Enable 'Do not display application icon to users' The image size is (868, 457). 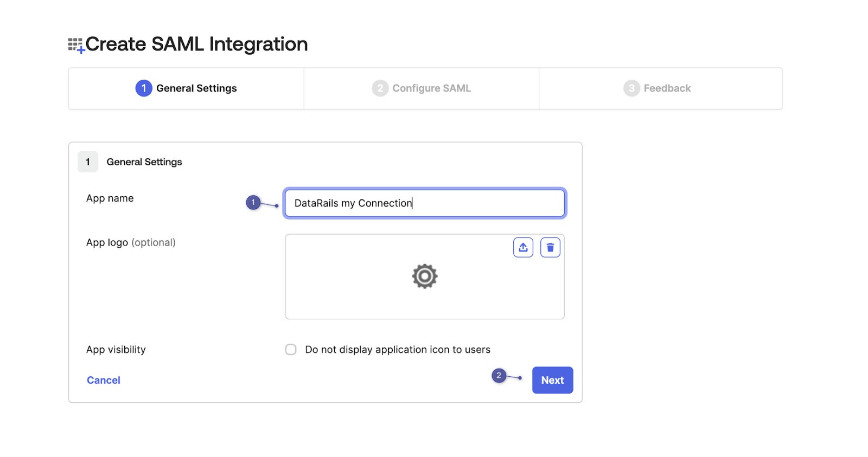(291, 350)
